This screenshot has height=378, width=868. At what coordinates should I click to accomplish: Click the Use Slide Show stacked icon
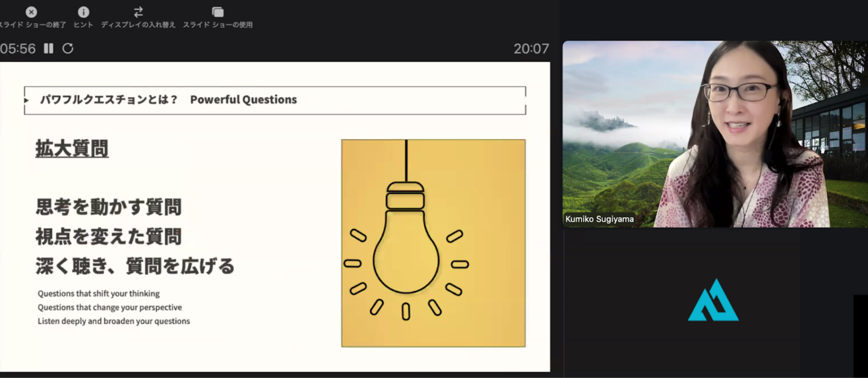218,12
